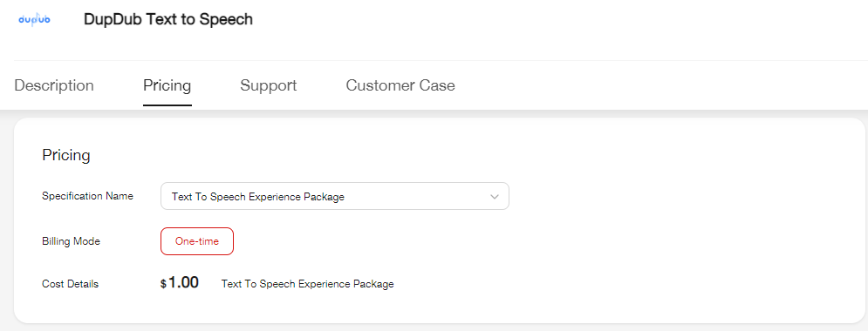This screenshot has height=331, width=868.
Task: Expand the Specification Name dropdown
Action: tap(335, 196)
